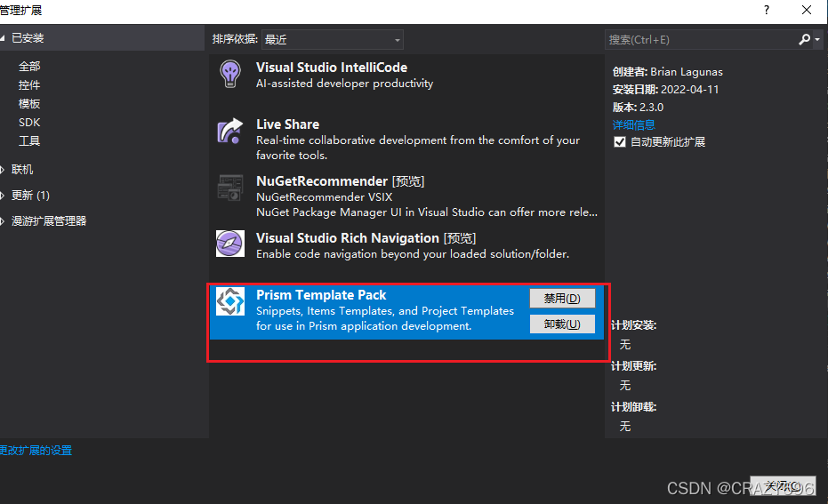Click 卸载(U) button for Prism Template Pack
The height and width of the screenshot is (504, 828).
[562, 324]
